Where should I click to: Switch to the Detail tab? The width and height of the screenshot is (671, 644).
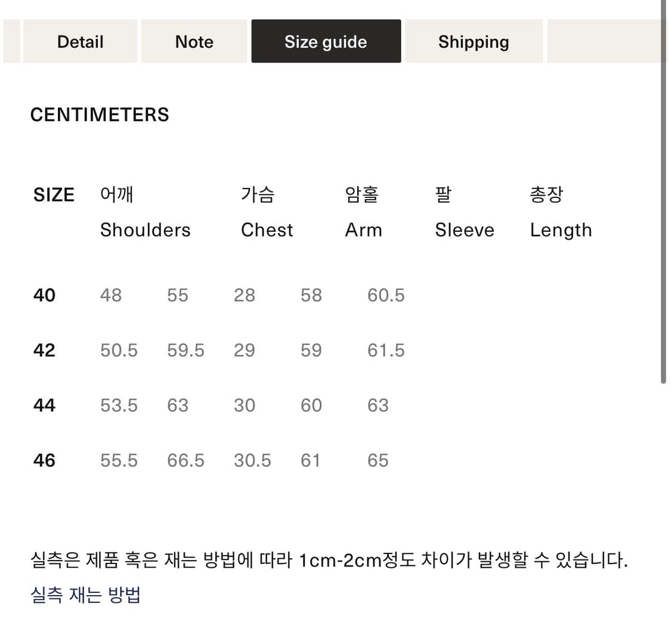click(80, 41)
